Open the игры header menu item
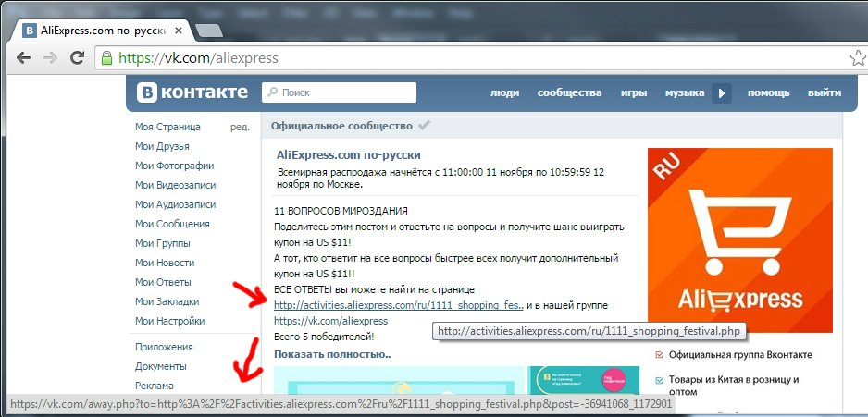The width and height of the screenshot is (868, 417). 634,92
